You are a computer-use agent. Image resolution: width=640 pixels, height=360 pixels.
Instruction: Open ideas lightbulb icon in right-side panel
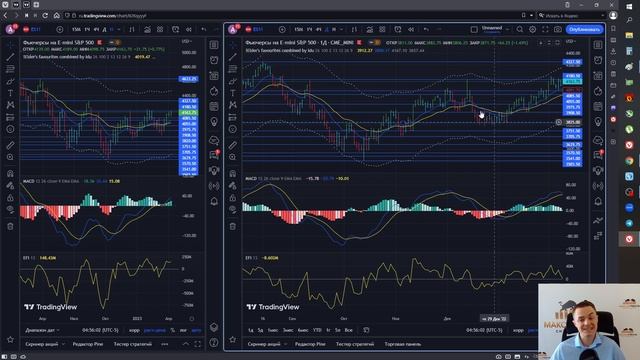598,122
